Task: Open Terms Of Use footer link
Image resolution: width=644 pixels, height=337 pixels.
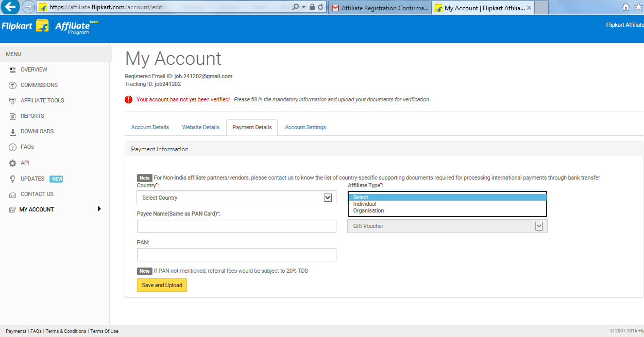Action: point(104,331)
